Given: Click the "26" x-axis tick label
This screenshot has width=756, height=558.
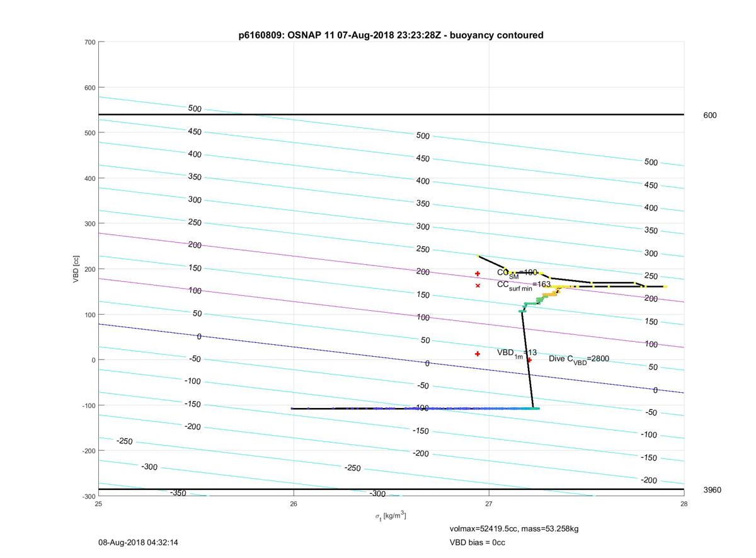Looking at the screenshot, I should [294, 504].
